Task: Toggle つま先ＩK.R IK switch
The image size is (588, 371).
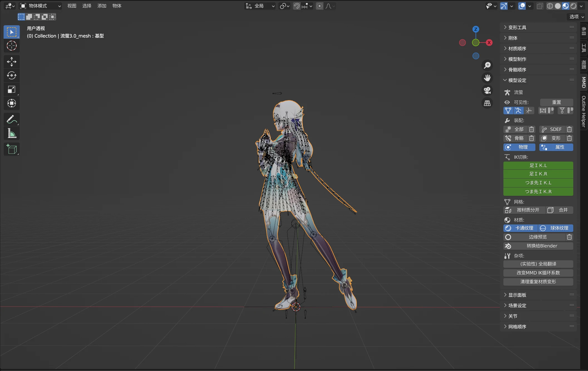Action: pos(538,192)
